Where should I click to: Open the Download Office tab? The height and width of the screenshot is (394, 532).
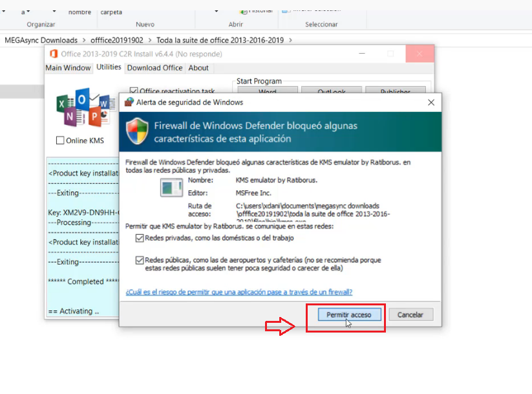(154, 67)
